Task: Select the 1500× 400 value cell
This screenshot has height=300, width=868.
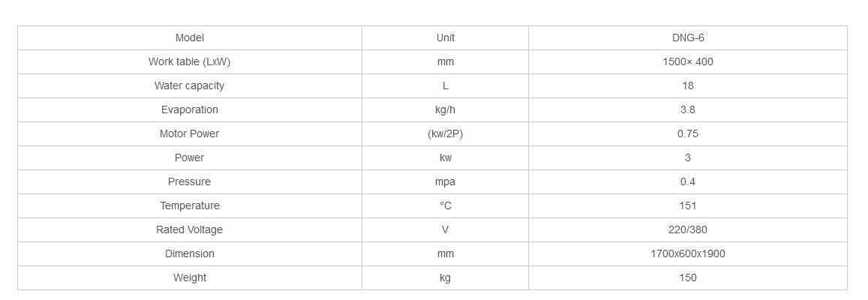Action: click(x=688, y=62)
